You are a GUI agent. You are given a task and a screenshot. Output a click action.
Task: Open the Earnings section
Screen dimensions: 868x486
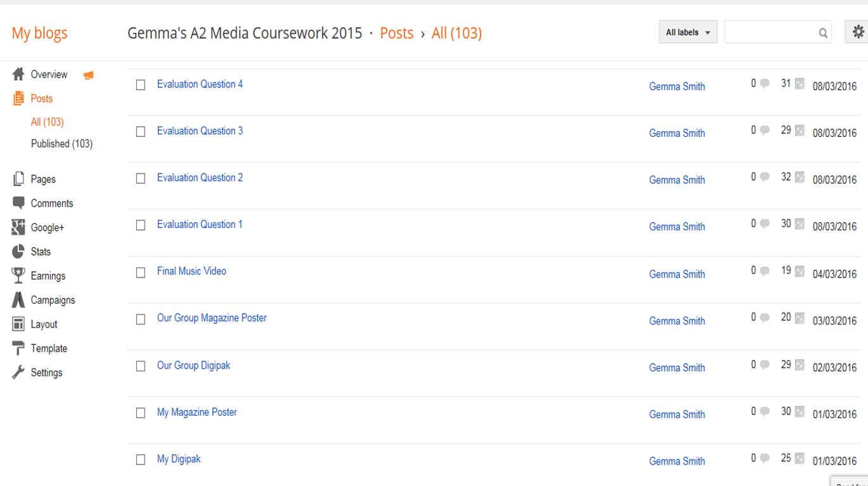click(x=48, y=276)
